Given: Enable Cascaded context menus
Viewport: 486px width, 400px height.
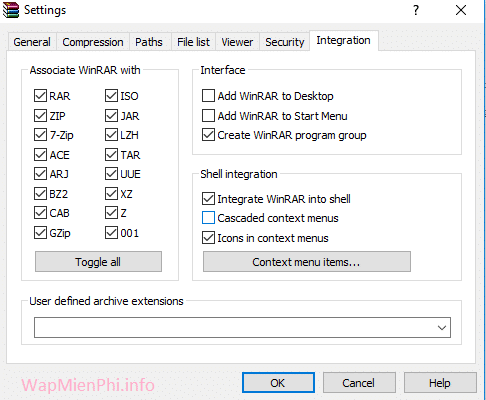Looking at the screenshot, I should (x=208, y=218).
